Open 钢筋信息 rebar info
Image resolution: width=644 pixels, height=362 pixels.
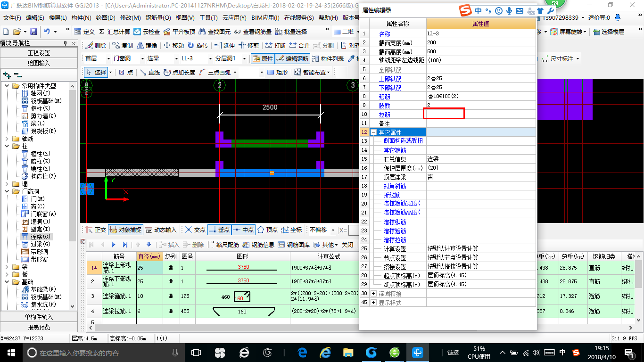click(258, 245)
